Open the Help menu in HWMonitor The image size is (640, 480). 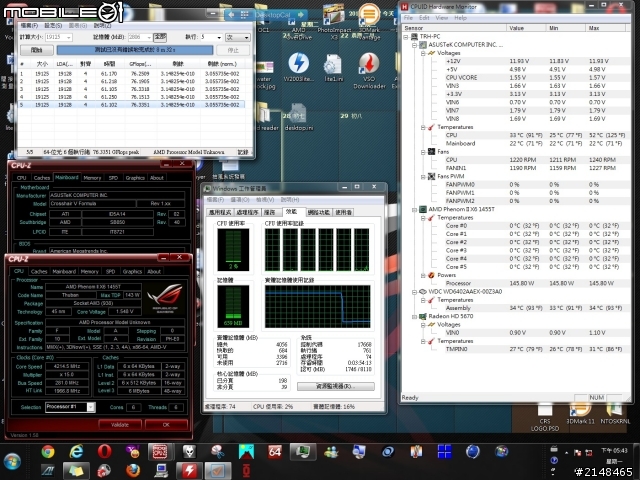(460, 18)
